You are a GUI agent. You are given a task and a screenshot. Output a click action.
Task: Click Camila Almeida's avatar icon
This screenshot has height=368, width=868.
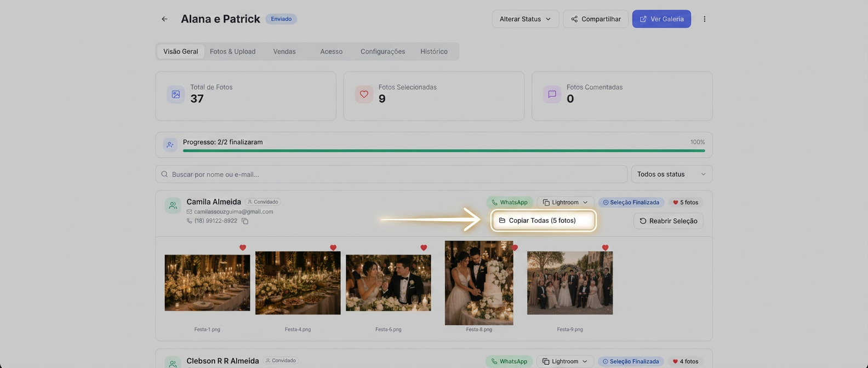[x=173, y=205]
